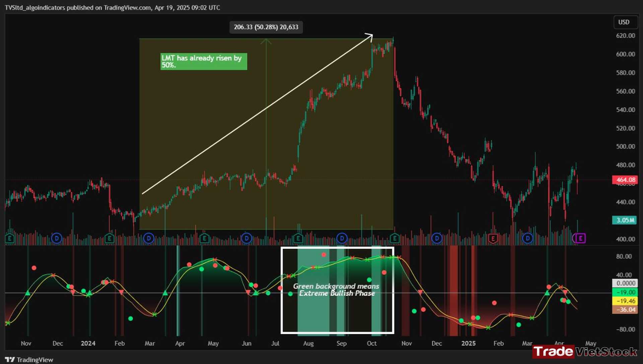
Task: Click the earnings E marker in late July 2024
Action: [x=298, y=239]
